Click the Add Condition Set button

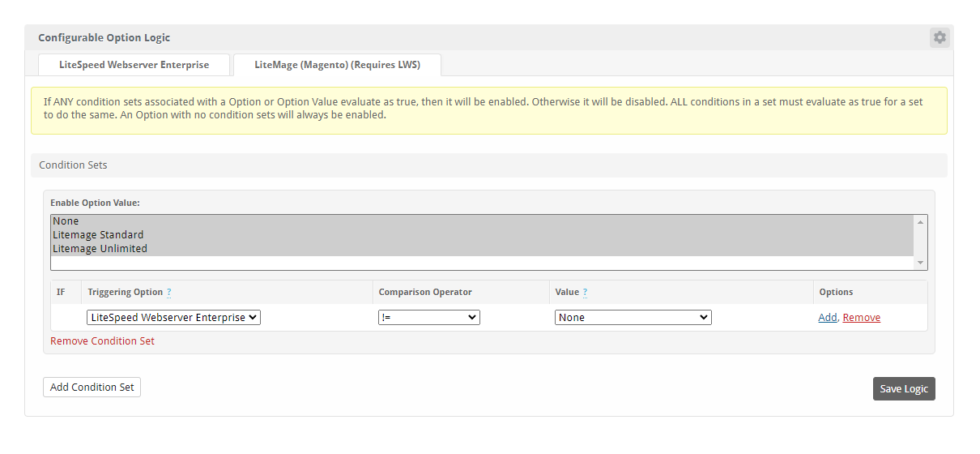(92, 388)
